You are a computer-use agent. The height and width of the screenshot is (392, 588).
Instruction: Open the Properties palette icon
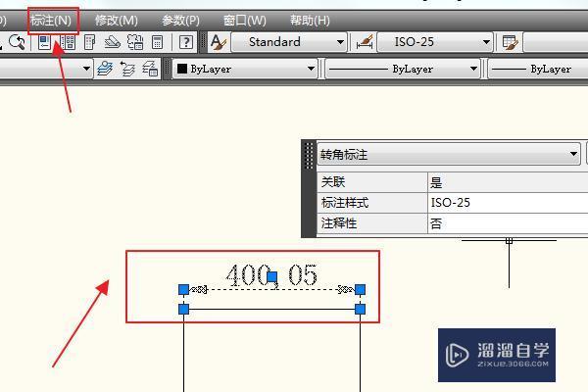click(x=44, y=42)
